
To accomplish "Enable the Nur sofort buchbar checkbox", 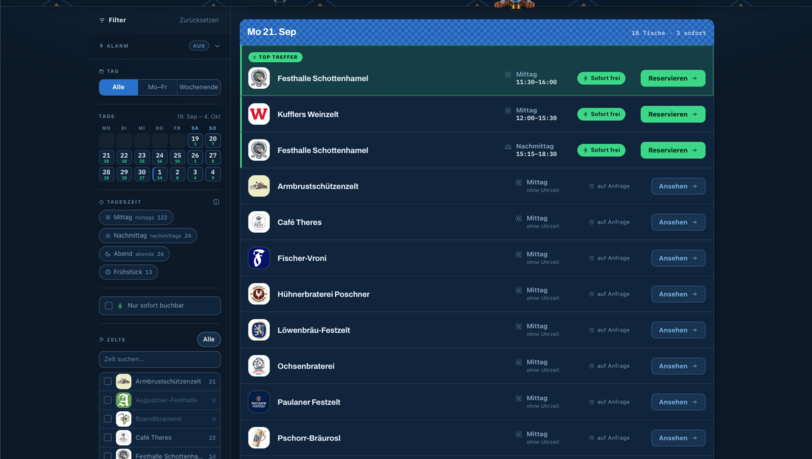I will coord(109,306).
